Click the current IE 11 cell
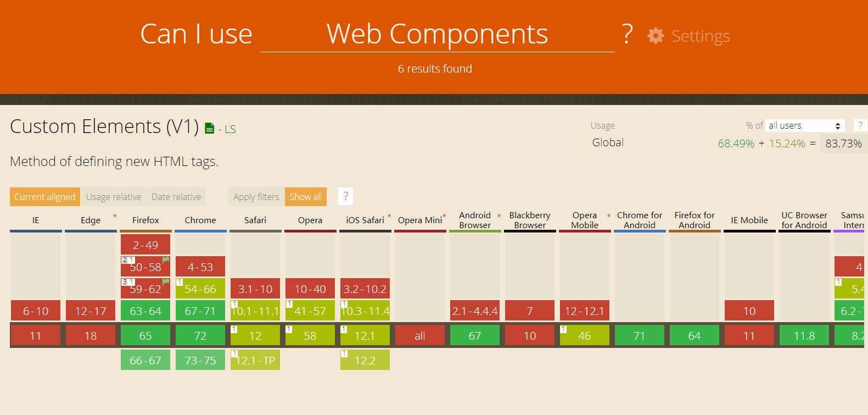Screen dimensions: 868x415 (x=36, y=335)
